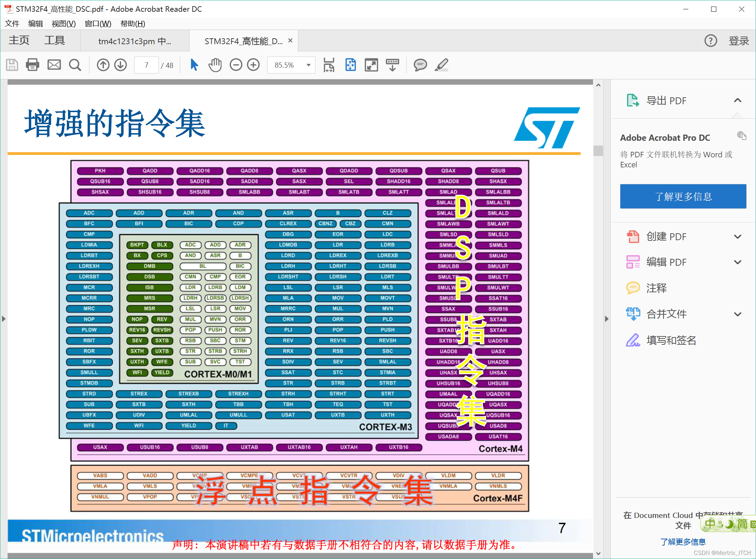Viewport: 756px width, 559px height.
Task: Open the read mode keyboard icon
Action: pyautogui.click(x=392, y=65)
